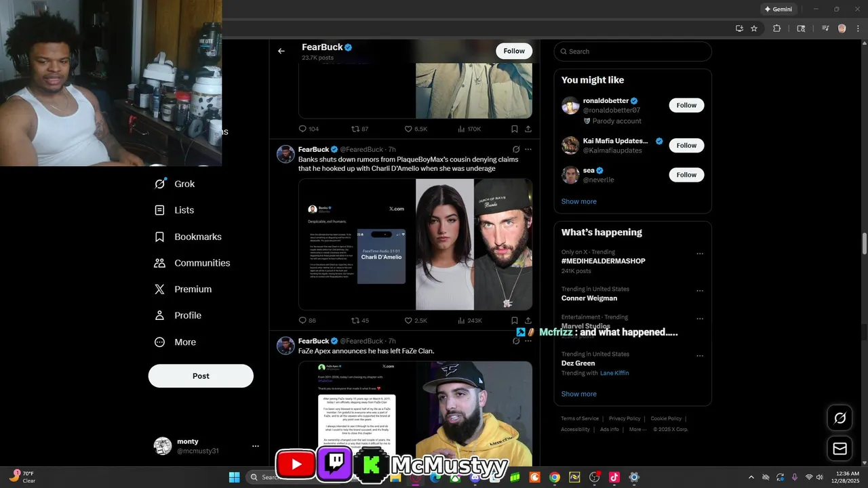The height and width of the screenshot is (488, 868).
Task: Open options for Marvel Studios trend
Action: pos(700,319)
